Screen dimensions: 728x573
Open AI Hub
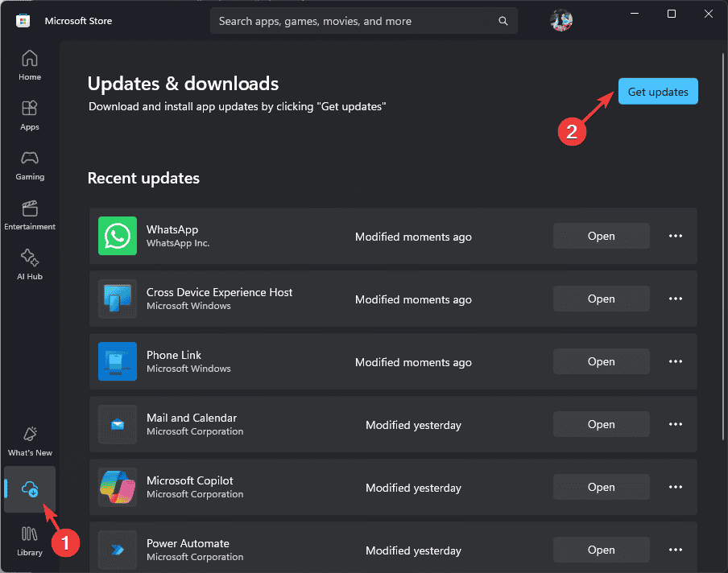pos(30,265)
